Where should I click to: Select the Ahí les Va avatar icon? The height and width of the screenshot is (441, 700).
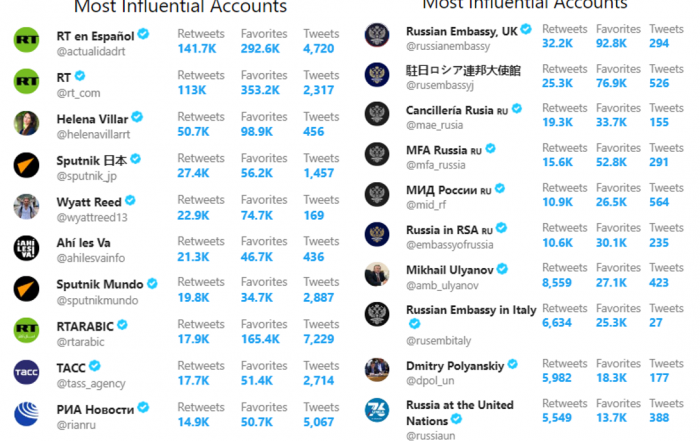tap(26, 248)
